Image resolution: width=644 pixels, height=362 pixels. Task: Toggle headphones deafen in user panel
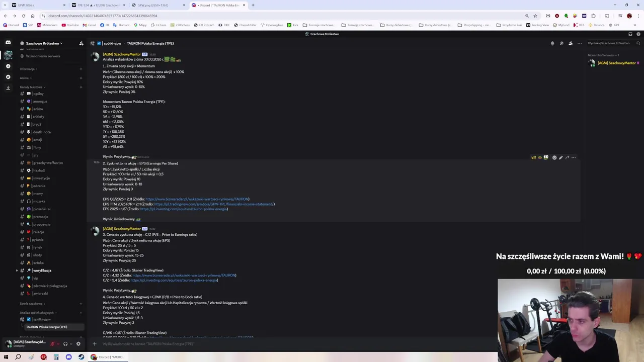(65, 344)
